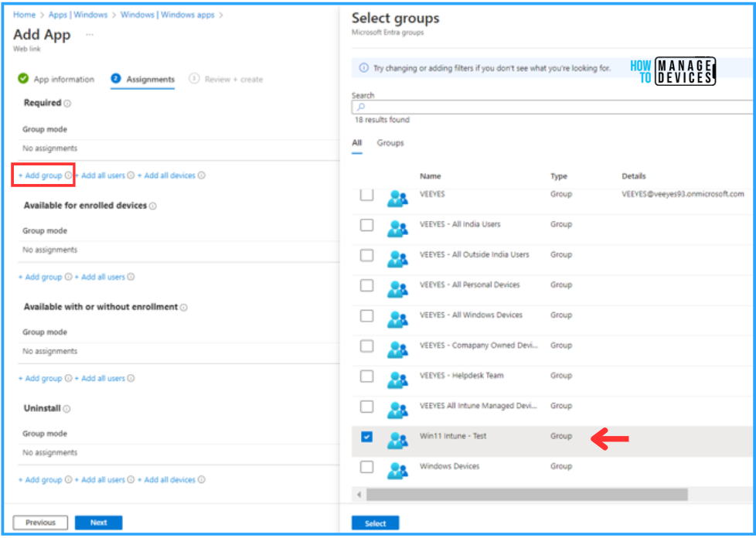Click the Windows Devices group name
This screenshot has width=756, height=538.
click(x=449, y=466)
